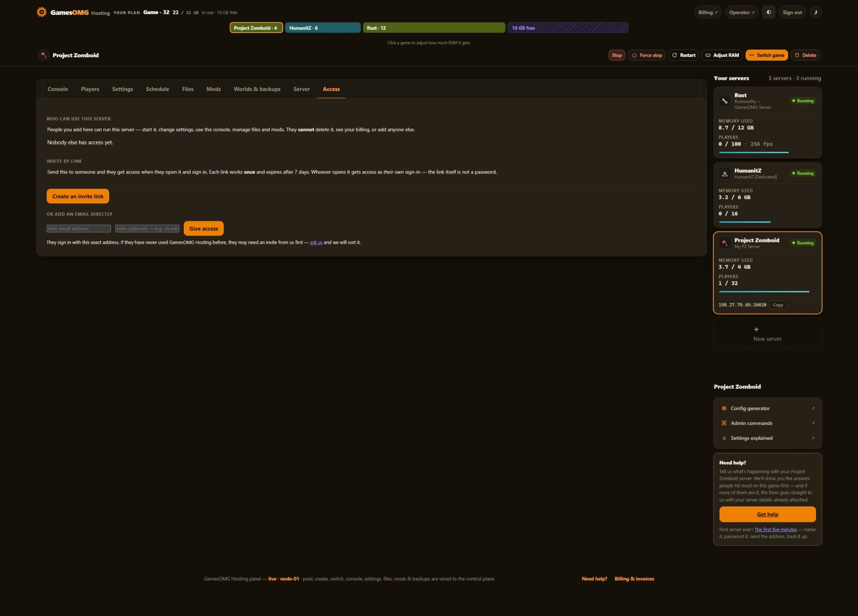Click the "3.2 / 6 GB" memory value
The width and height of the screenshot is (858, 616).
[734, 197]
